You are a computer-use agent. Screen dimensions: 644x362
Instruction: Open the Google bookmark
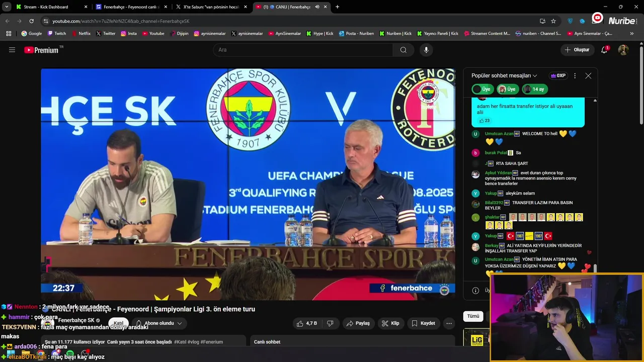31,34
